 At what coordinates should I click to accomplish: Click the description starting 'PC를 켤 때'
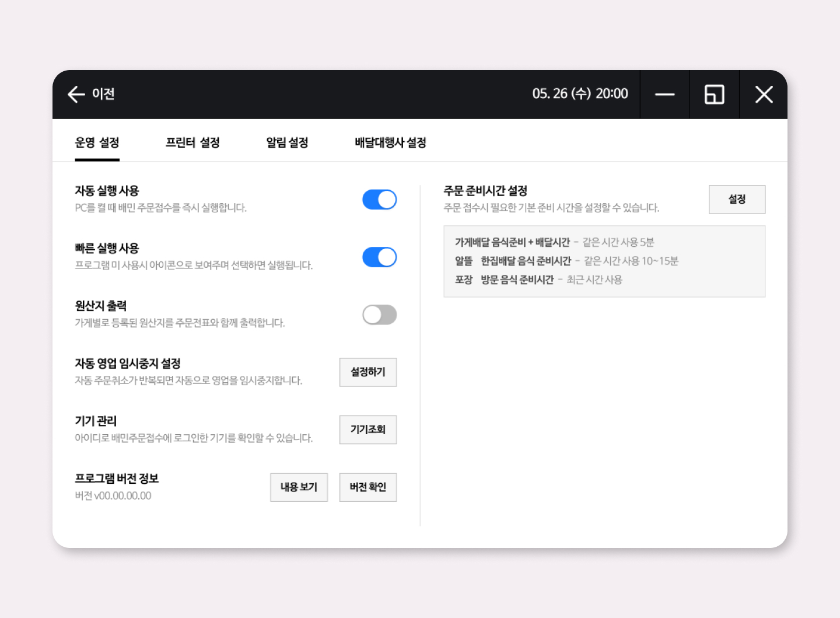click(161, 208)
